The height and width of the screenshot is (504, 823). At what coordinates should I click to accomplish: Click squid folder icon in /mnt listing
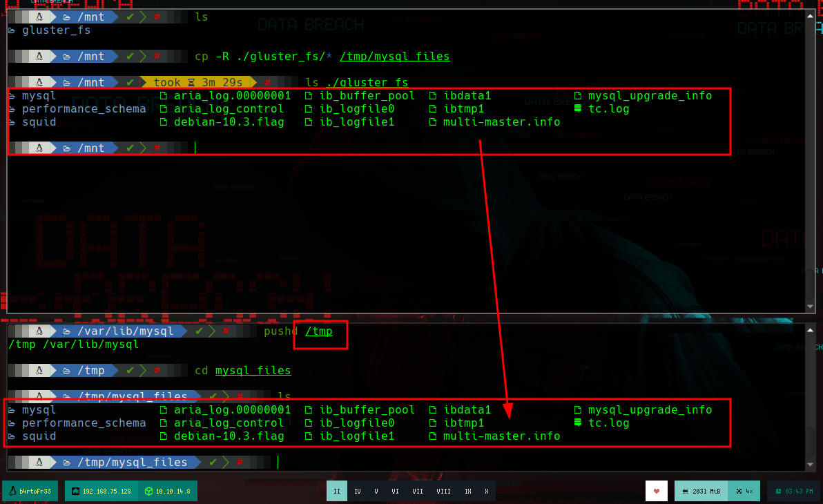click(x=12, y=122)
